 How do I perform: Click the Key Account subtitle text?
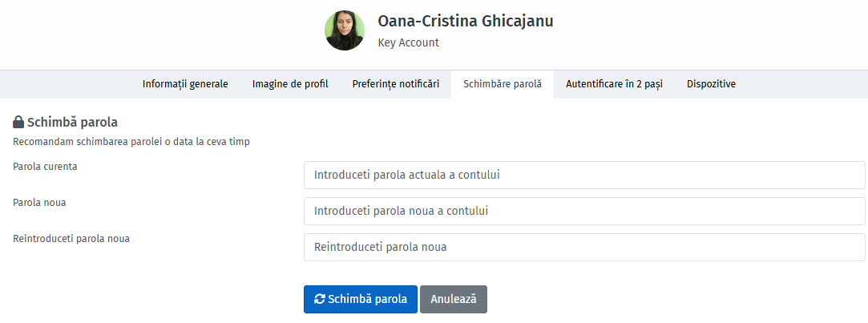click(x=408, y=42)
